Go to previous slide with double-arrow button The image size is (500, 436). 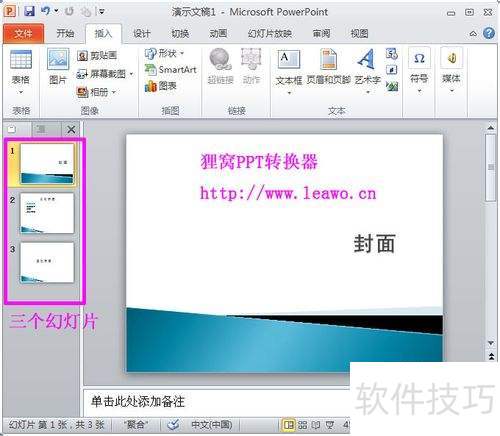[x=491, y=356]
